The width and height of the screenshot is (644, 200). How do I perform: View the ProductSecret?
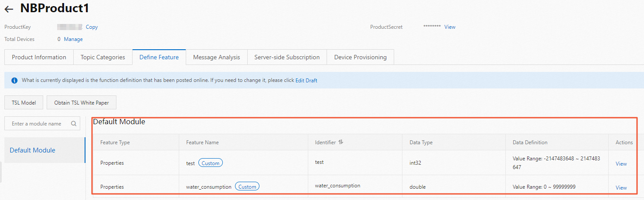coord(450,27)
